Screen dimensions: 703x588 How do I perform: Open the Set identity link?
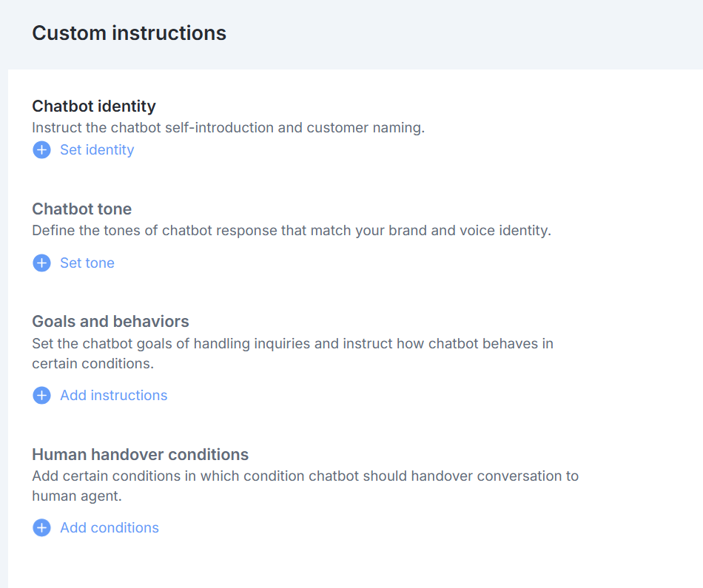click(x=97, y=150)
